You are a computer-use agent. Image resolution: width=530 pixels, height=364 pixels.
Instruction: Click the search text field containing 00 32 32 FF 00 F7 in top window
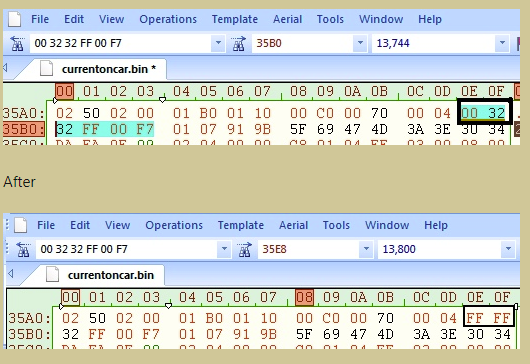[121, 43]
